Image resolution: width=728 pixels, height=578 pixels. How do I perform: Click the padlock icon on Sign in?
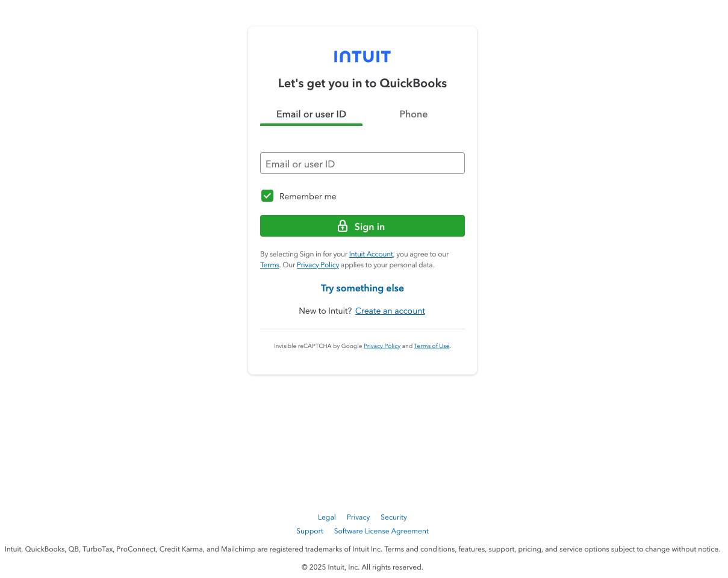click(x=343, y=226)
